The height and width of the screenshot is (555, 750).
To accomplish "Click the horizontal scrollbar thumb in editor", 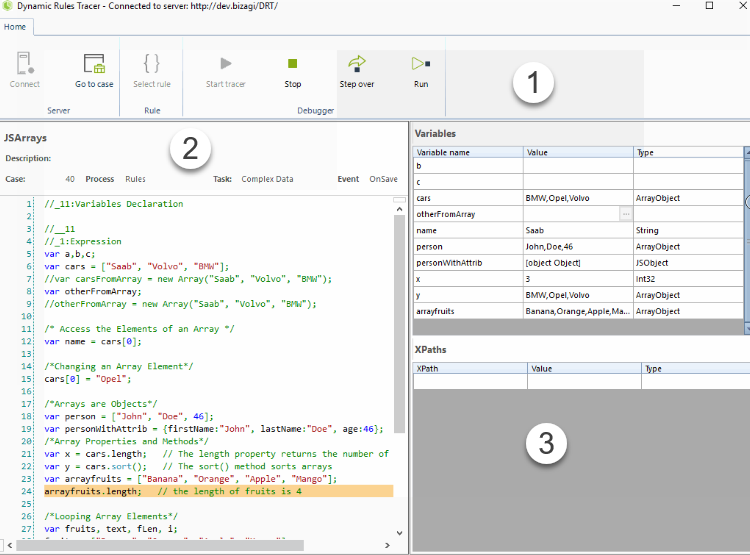I will coord(160,545).
